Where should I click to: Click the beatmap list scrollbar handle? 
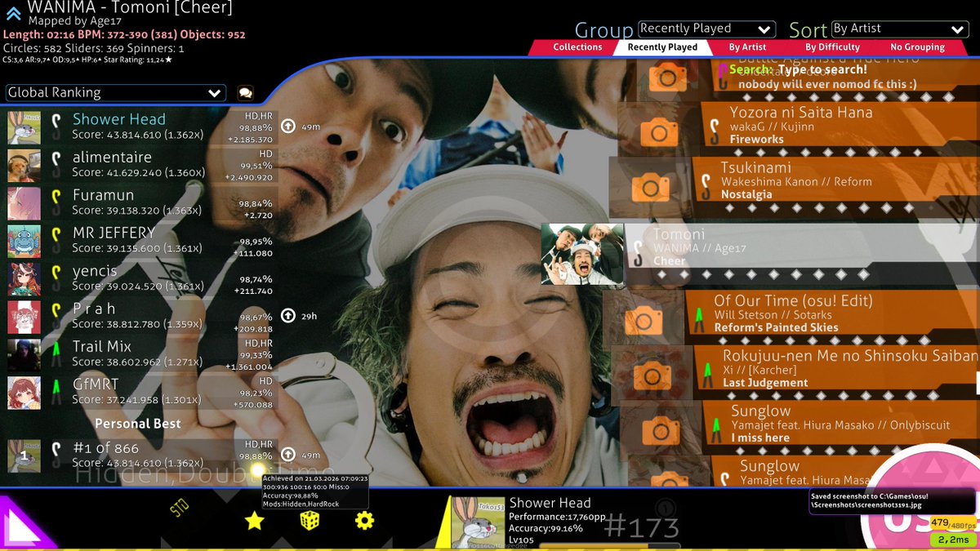point(978,383)
